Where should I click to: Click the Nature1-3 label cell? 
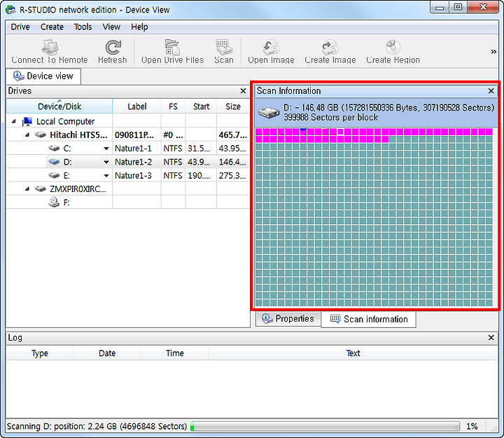click(136, 175)
